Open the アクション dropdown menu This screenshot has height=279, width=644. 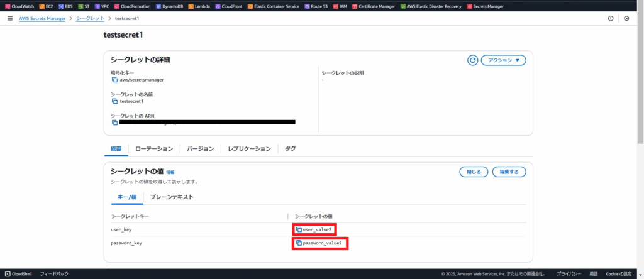[x=503, y=60]
